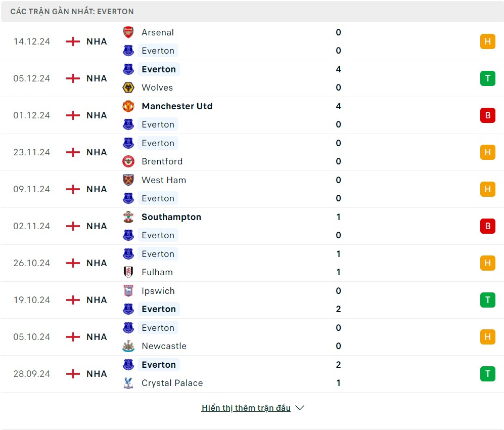Select the England flag on 14.12.24 row
The image size is (504, 430).
[73, 41]
